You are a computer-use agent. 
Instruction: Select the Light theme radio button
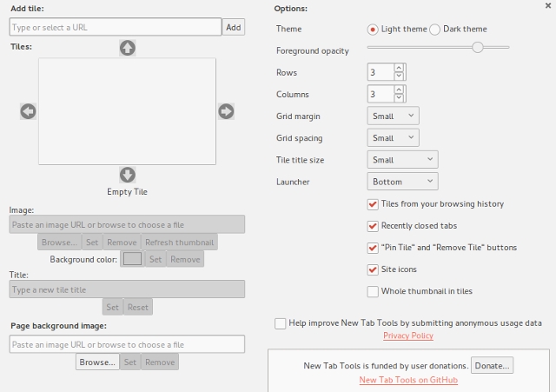coord(373,30)
